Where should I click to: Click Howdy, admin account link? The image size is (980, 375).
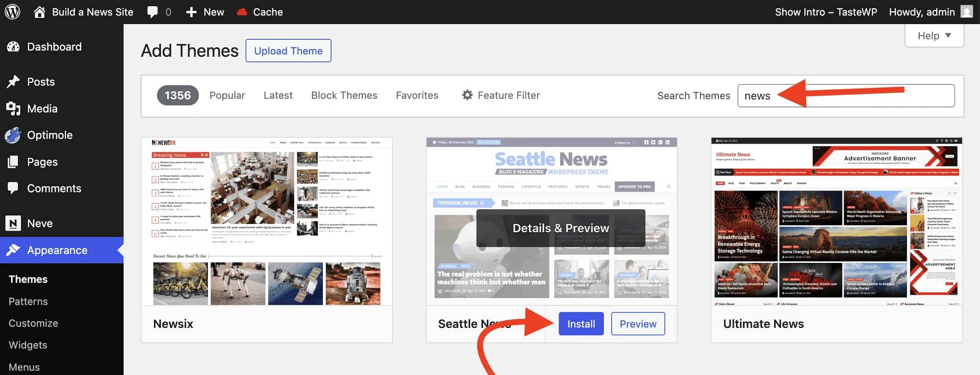922,12
